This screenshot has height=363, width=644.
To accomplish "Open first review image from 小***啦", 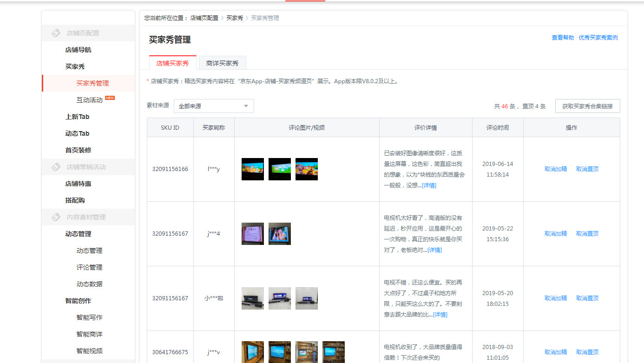I will click(253, 298).
